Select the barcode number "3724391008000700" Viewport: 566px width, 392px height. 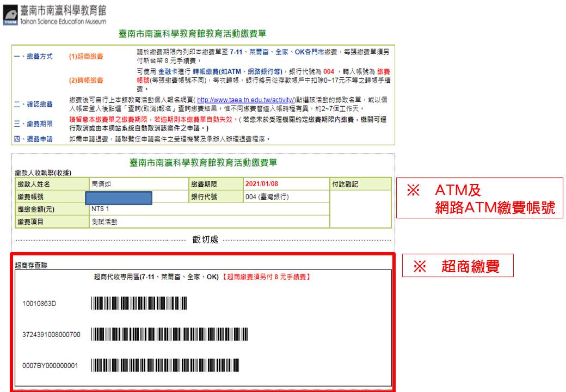(51, 335)
